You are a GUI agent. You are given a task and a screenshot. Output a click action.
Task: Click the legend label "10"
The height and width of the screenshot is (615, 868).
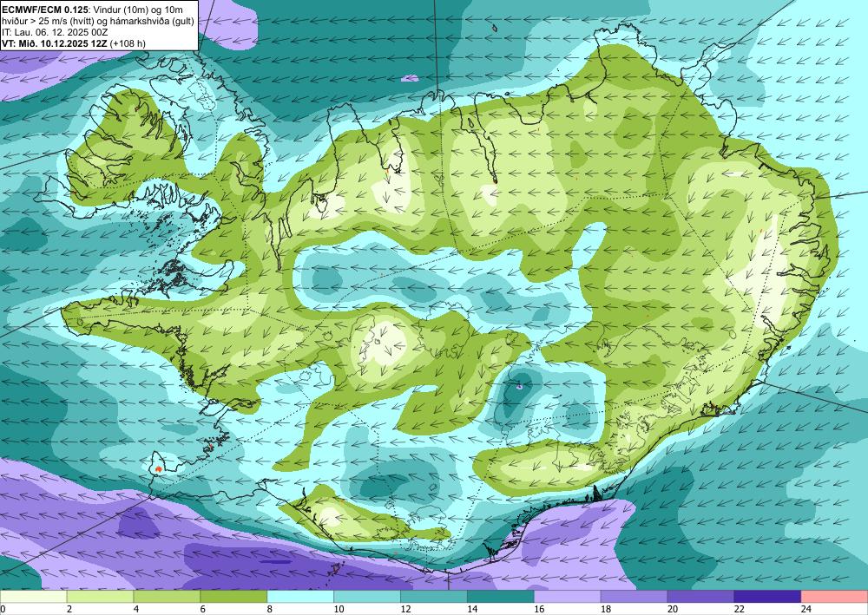coord(339,609)
